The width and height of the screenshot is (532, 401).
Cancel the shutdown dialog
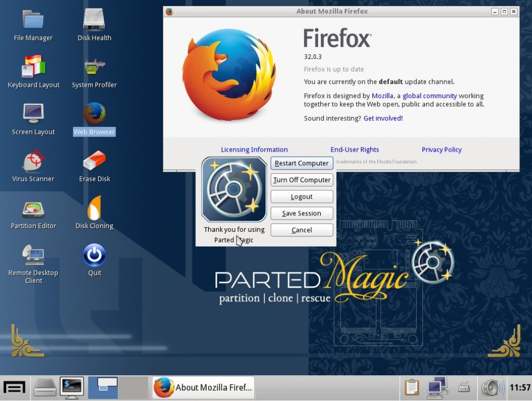coord(302,230)
